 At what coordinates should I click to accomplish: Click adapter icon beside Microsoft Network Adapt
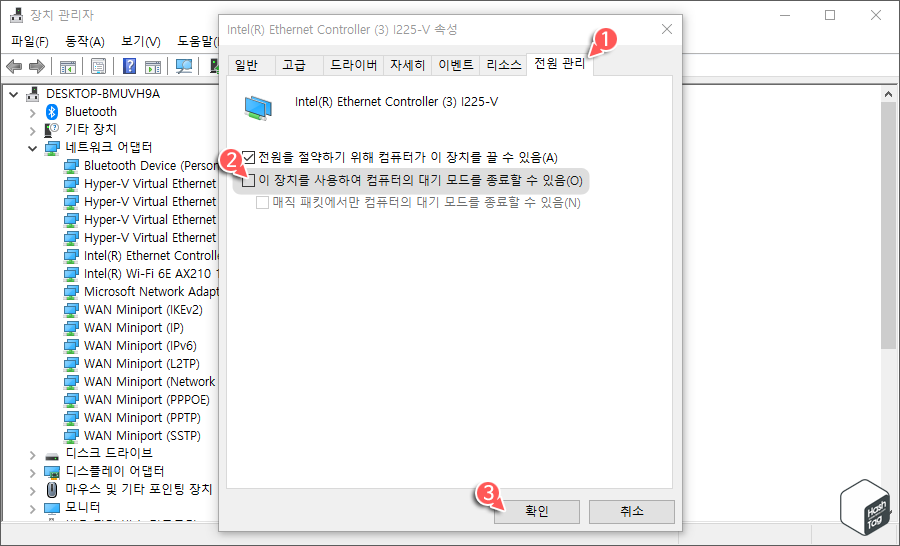[71, 292]
